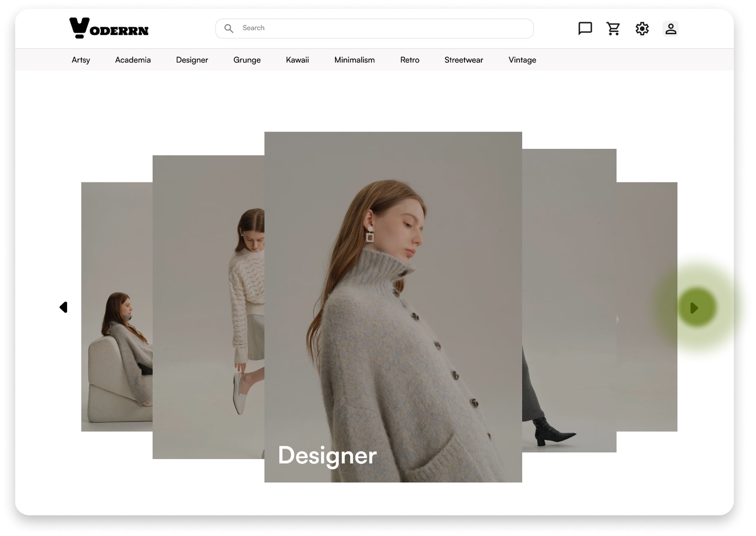Screen dimensions: 756x536
Task: Open the shopping cart
Action: [613, 28]
